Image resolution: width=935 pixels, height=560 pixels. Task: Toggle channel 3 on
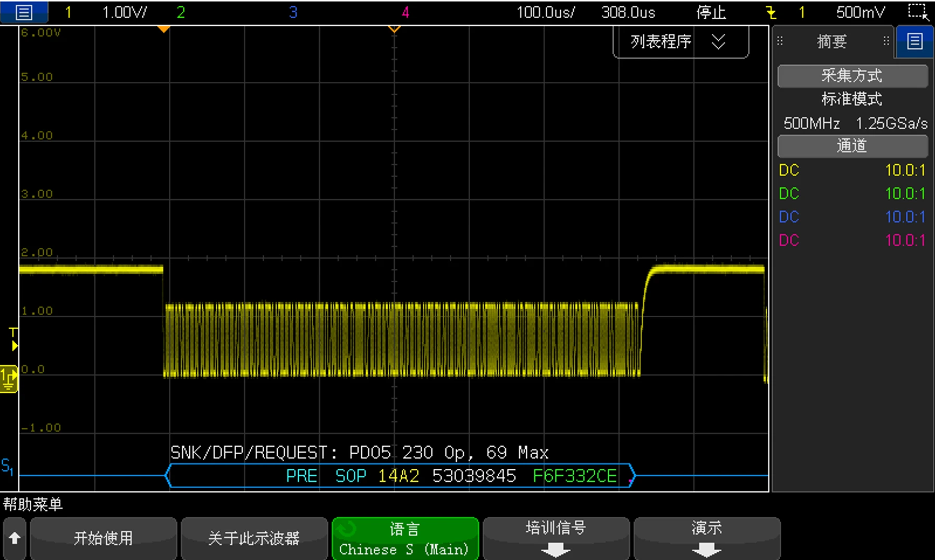[x=293, y=13]
